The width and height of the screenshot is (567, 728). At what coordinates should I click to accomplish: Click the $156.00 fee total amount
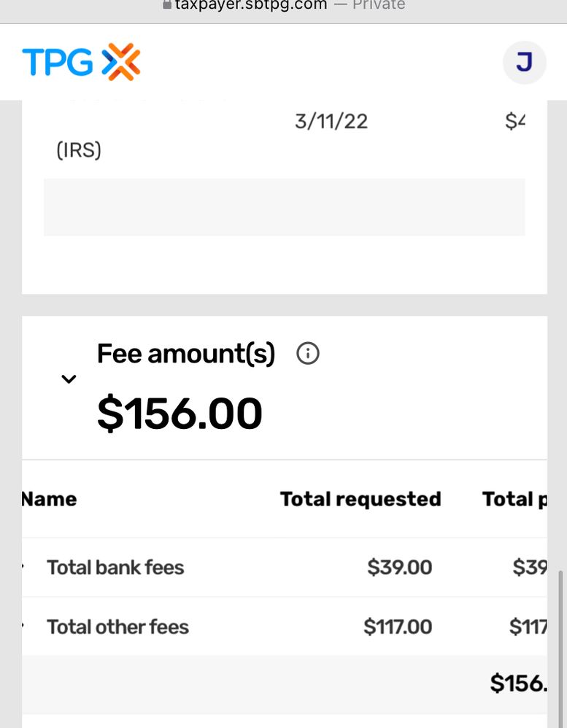coord(180,414)
